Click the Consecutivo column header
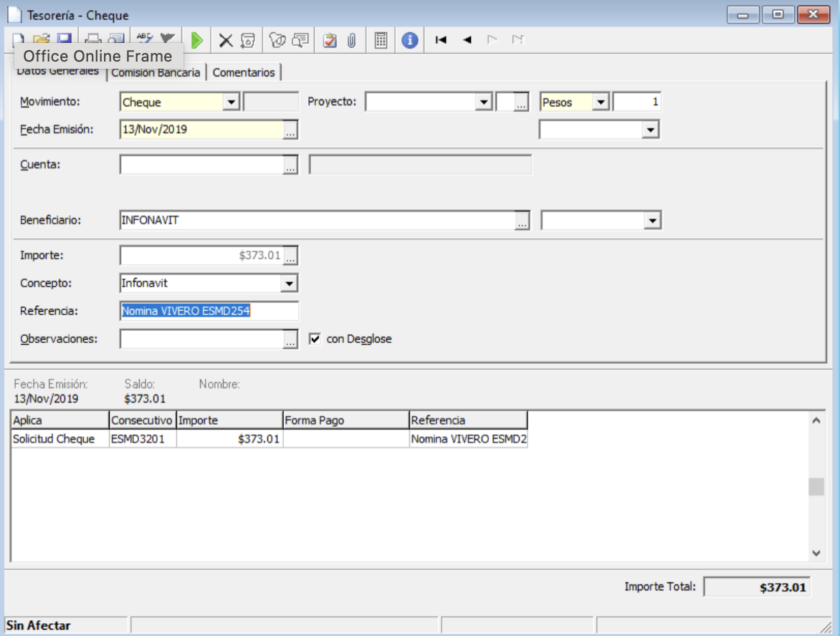The height and width of the screenshot is (636, 840). click(143, 420)
